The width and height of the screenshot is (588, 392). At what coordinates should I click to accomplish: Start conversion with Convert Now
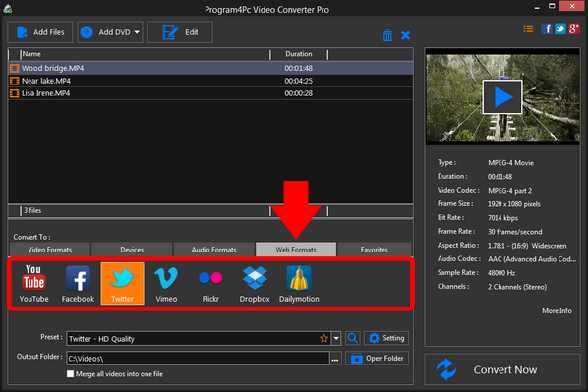click(x=502, y=369)
